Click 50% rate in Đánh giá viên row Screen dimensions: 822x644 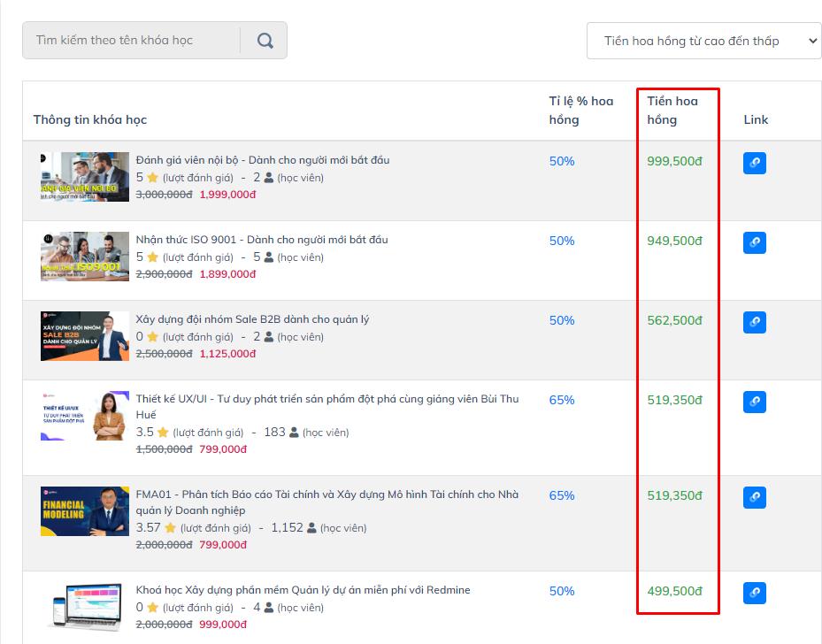pyautogui.click(x=562, y=161)
